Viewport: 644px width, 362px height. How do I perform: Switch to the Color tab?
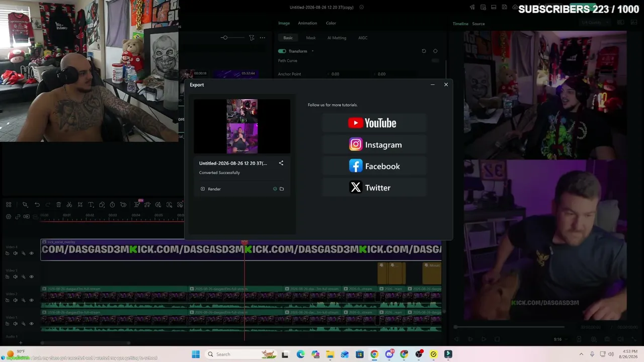(331, 23)
